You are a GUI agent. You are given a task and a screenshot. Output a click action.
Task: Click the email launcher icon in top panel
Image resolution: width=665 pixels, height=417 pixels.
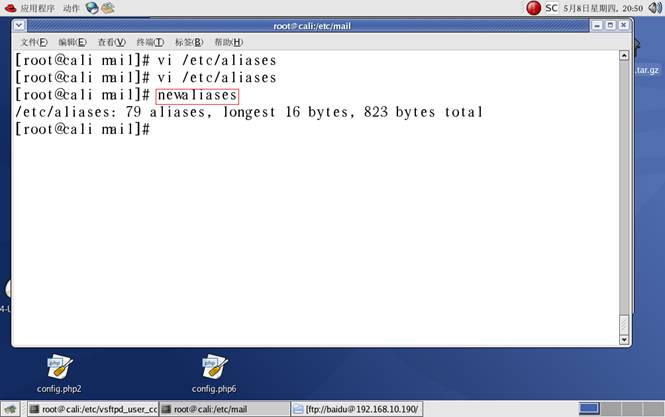point(108,8)
